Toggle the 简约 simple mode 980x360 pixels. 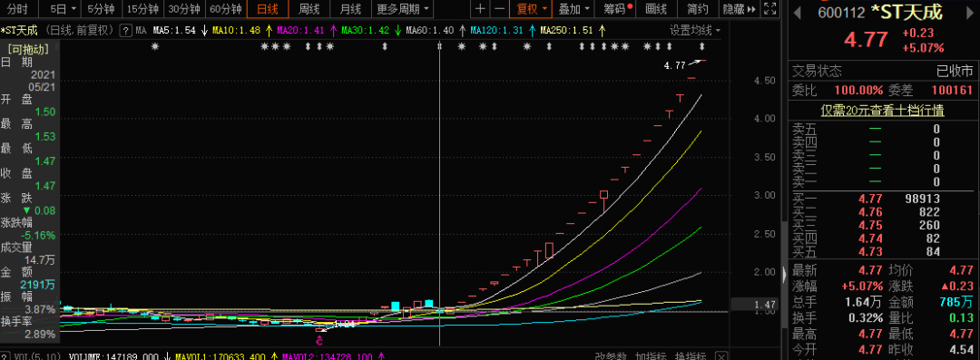pos(698,9)
